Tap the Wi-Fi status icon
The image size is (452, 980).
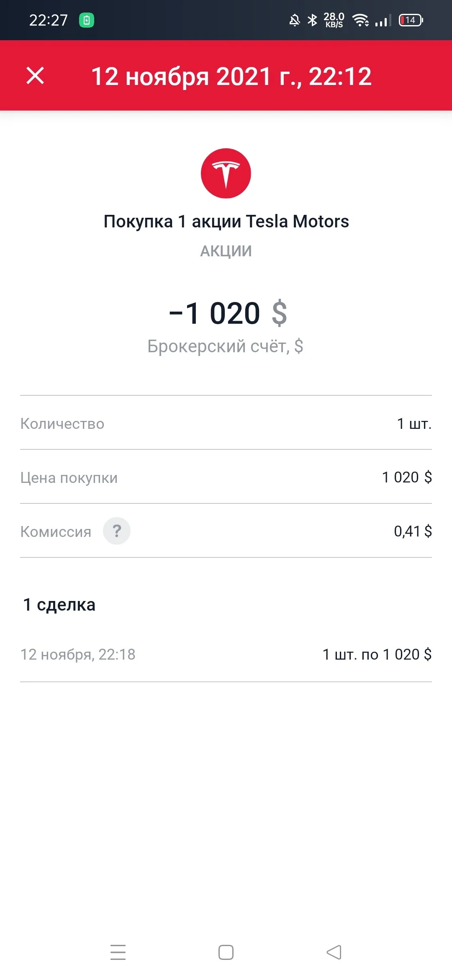click(x=360, y=20)
